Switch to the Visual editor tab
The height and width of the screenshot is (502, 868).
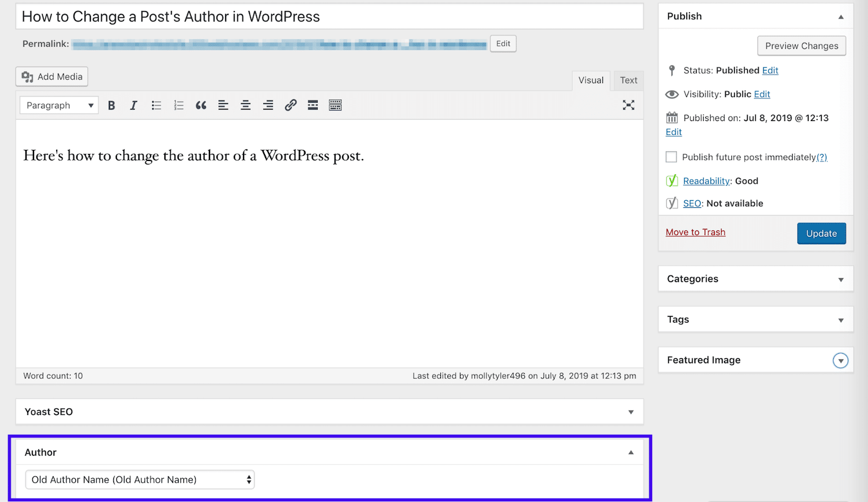point(590,80)
